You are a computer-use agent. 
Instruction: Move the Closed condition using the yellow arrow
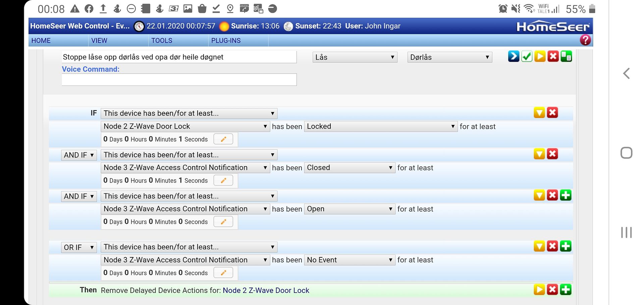coord(539,154)
